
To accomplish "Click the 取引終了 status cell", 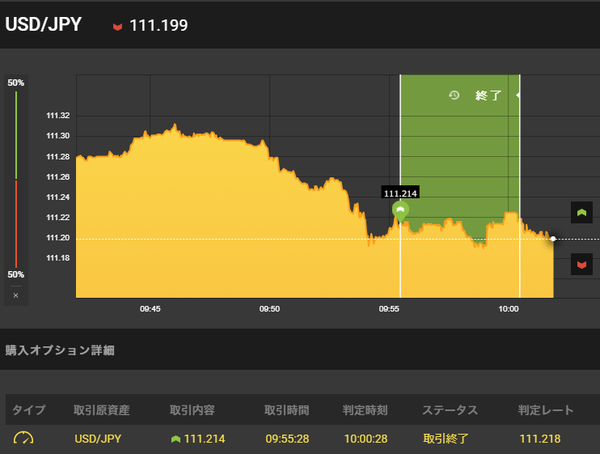I will [x=445, y=439].
